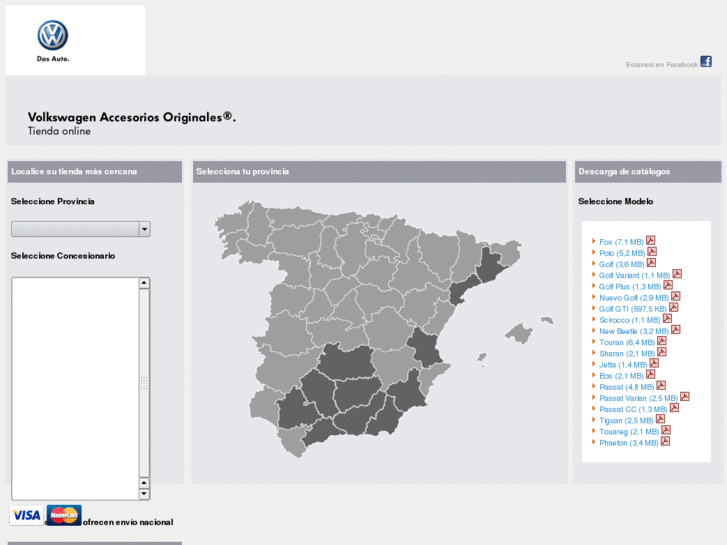The width and height of the screenshot is (727, 545).
Task: Click the PDF icon for Touran
Action: tap(662, 340)
